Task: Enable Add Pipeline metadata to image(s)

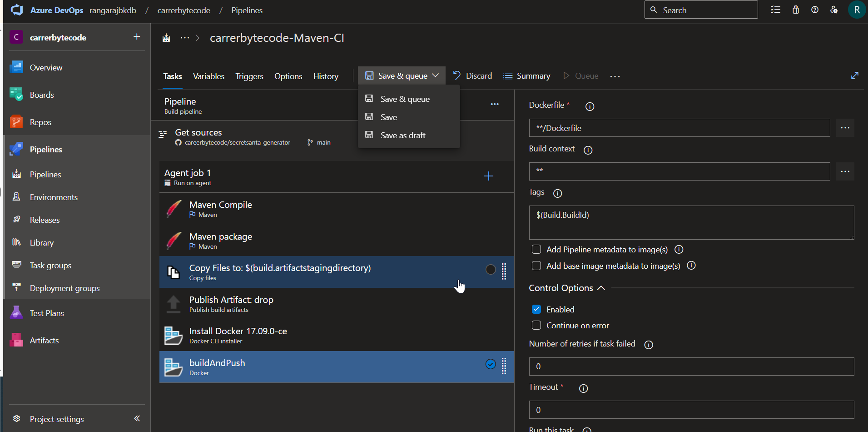Action: pyautogui.click(x=536, y=249)
